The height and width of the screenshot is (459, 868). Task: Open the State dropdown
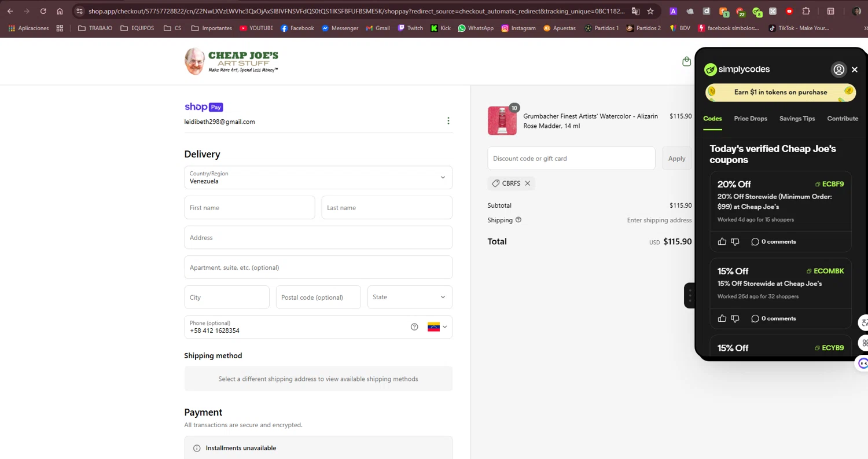pos(410,297)
